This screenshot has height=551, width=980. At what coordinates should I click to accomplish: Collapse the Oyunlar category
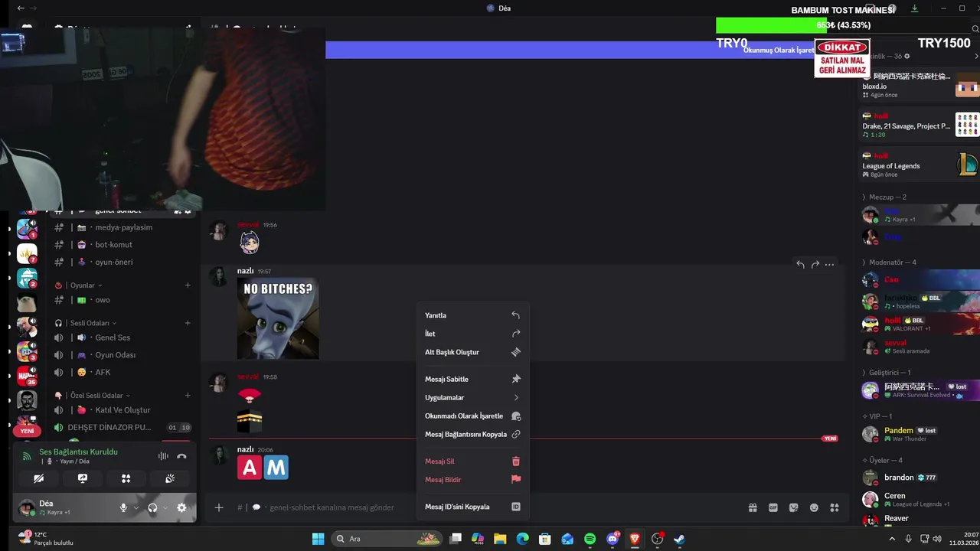pyautogui.click(x=86, y=285)
